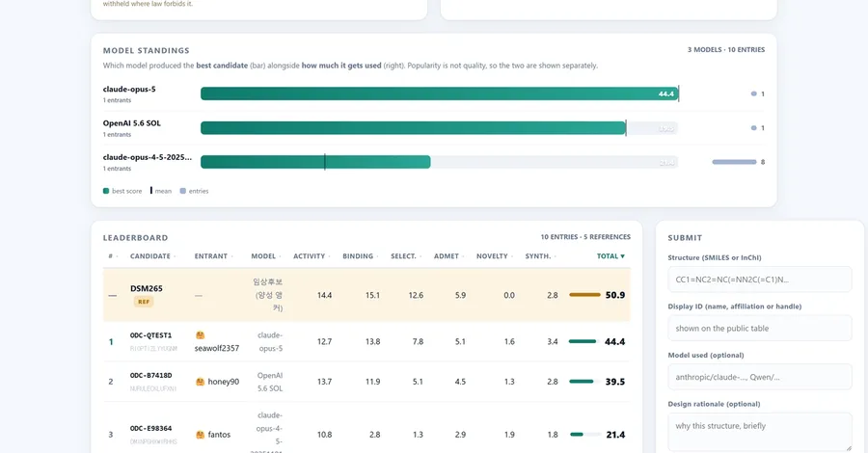
Task: Focus the Structure SMILES input field
Action: (x=760, y=280)
